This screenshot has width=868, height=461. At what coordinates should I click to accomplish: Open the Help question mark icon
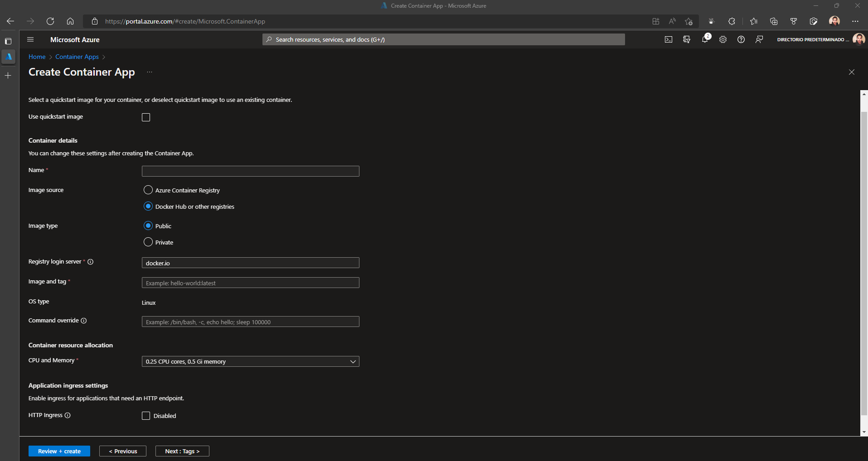[x=742, y=39]
